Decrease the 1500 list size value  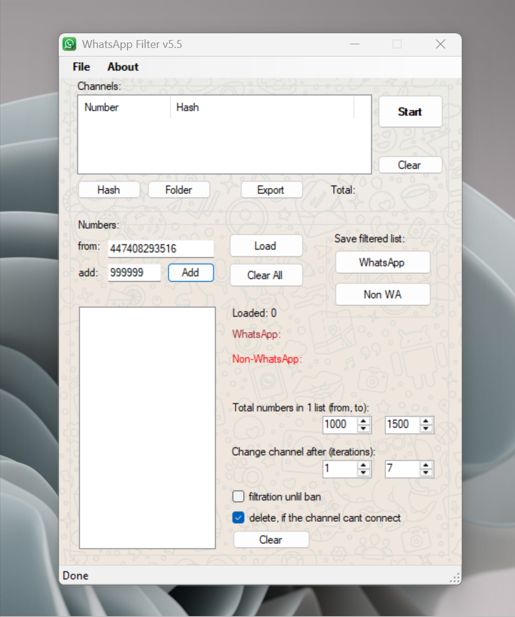click(x=426, y=429)
